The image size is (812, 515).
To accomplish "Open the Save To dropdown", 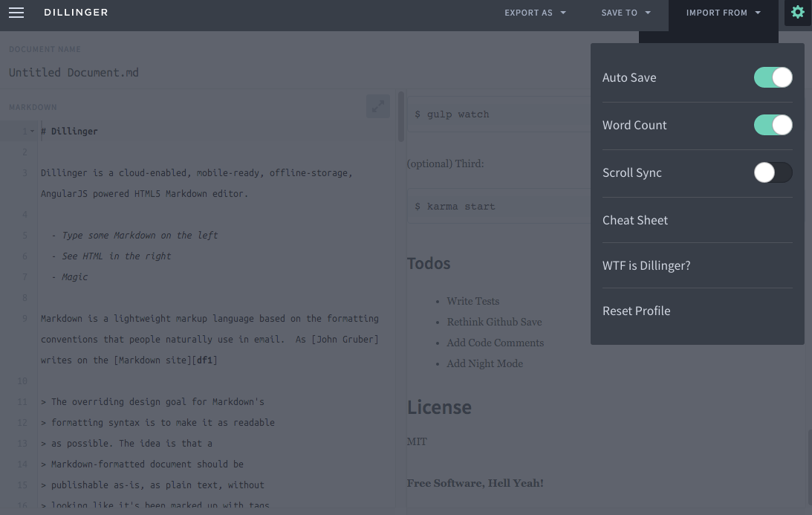I will [626, 13].
